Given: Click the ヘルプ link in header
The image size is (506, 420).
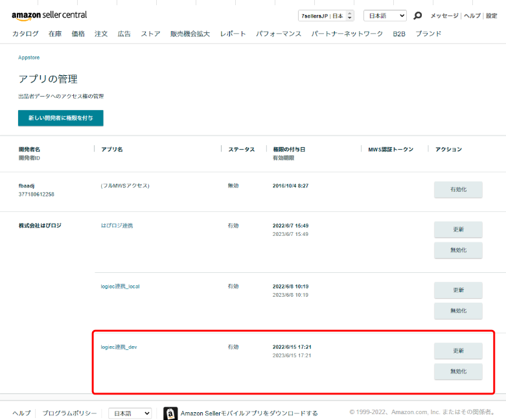Looking at the screenshot, I should [472, 16].
